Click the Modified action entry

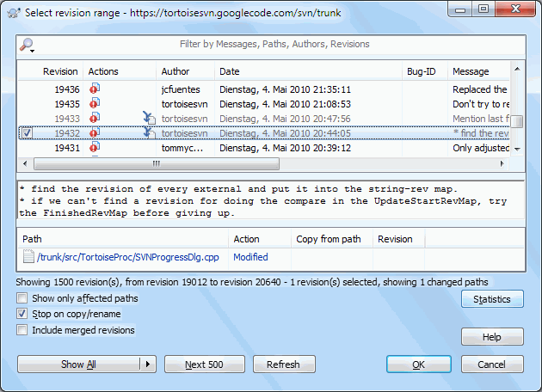point(250,257)
